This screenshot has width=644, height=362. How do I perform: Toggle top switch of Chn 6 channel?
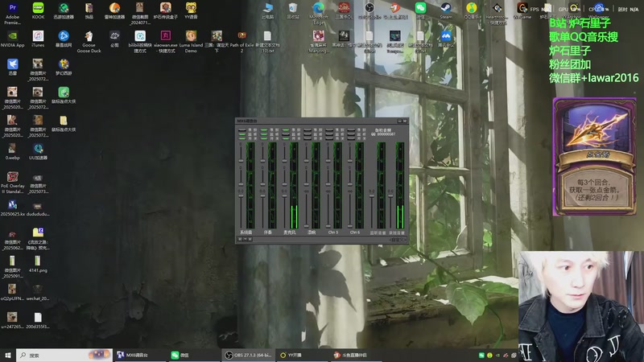[x=351, y=130]
